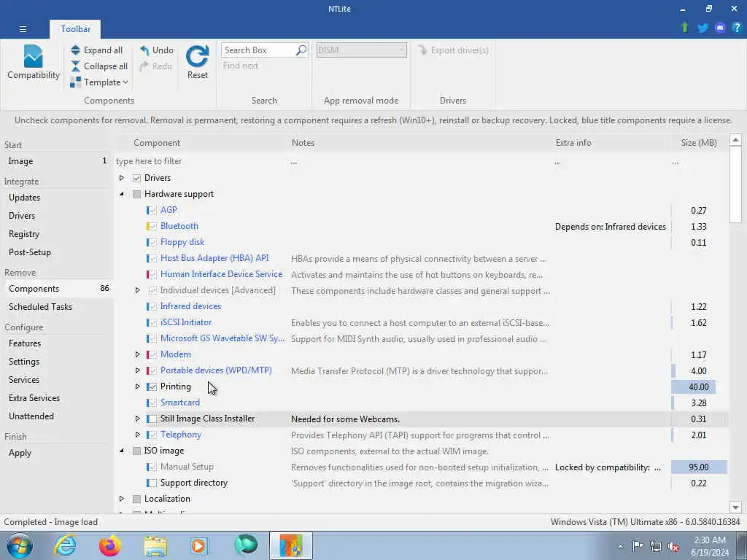Click the Find next button
This screenshot has height=560, width=747.
click(x=241, y=66)
